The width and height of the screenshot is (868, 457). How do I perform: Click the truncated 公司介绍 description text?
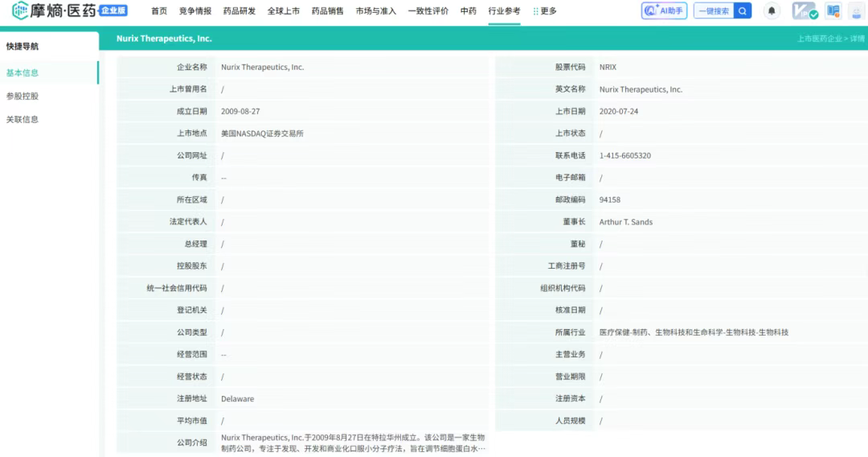tap(353, 443)
